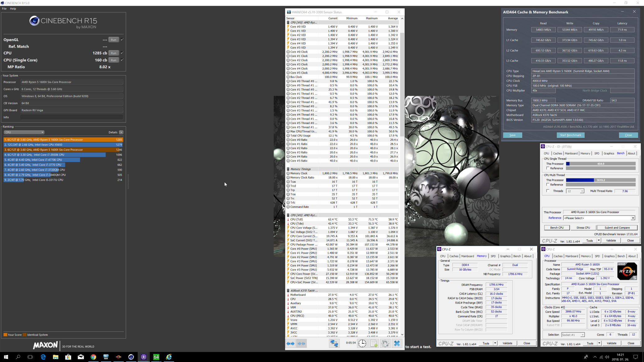
Task: Click the Info text field in Cinebench
Action: tap(72, 117)
